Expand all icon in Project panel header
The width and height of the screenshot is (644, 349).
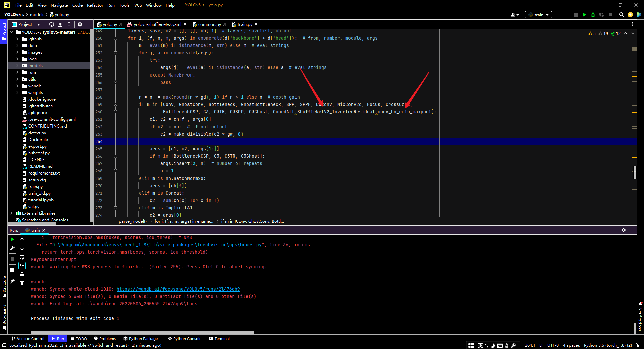click(60, 24)
